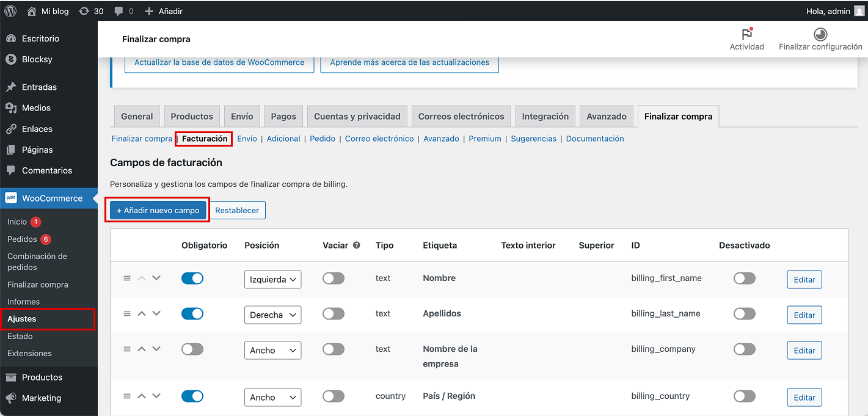Open the updates icon showing 30
Image resolution: width=868 pixels, height=416 pixels.
click(84, 11)
